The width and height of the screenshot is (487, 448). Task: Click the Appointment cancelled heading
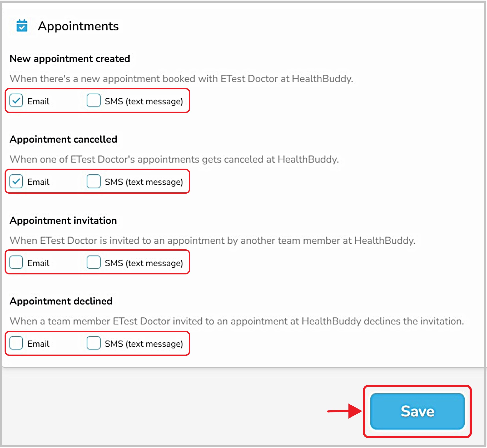click(63, 139)
